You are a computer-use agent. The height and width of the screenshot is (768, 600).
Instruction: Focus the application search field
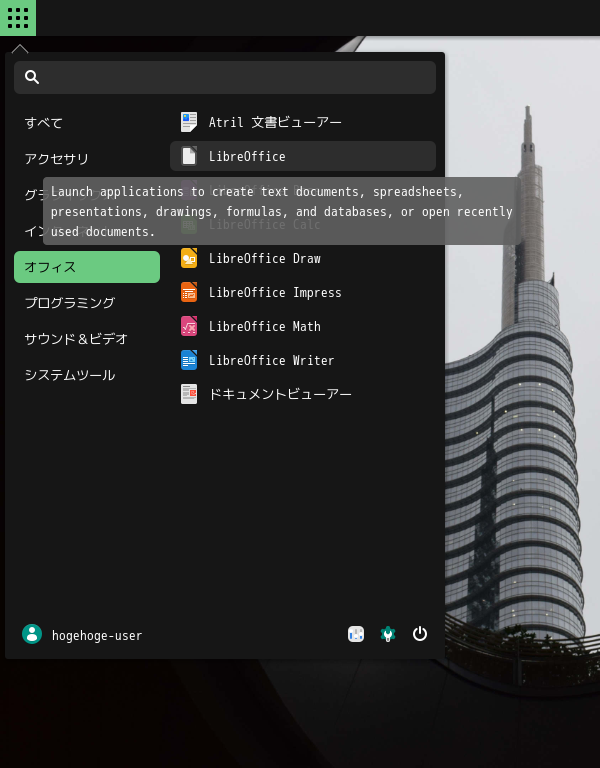coord(225,77)
